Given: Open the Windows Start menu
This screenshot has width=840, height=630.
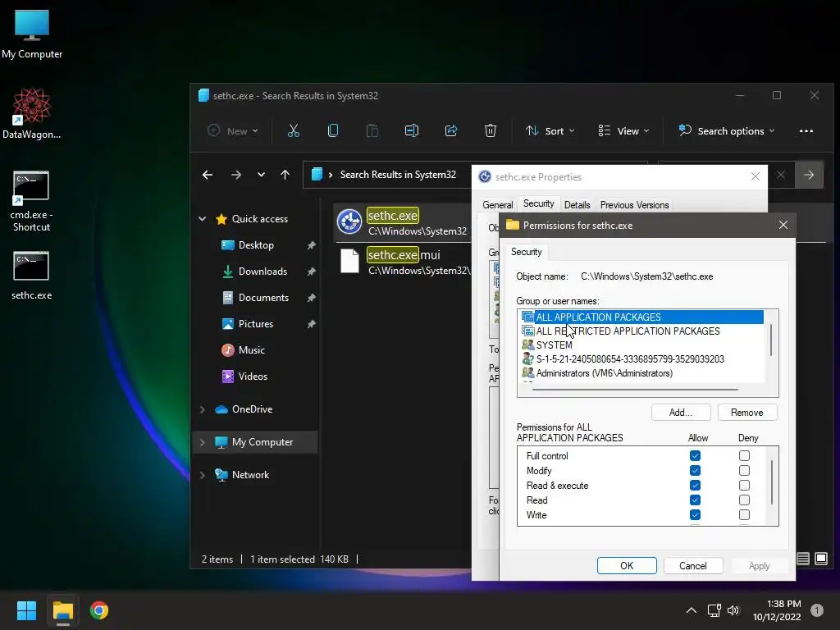Looking at the screenshot, I should [x=26, y=610].
